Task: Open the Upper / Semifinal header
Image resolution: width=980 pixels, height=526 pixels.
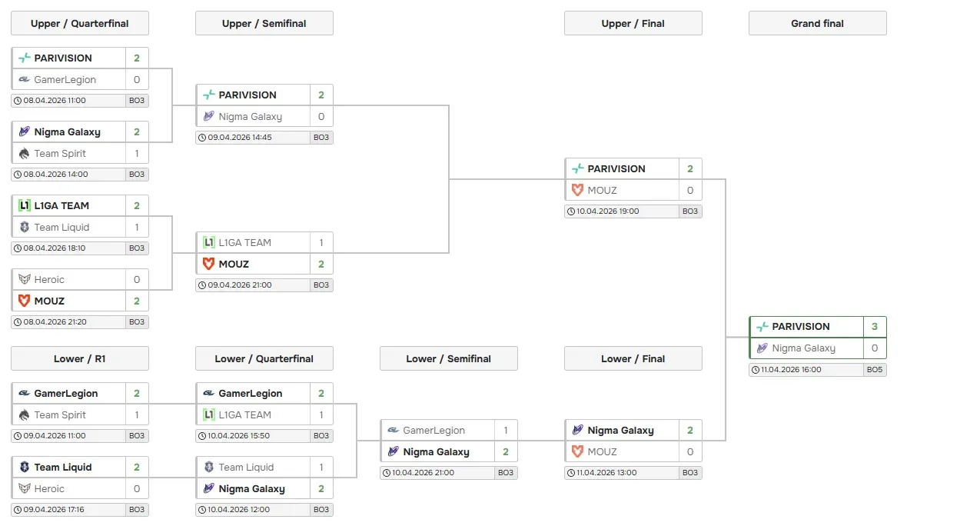Action: coord(264,23)
